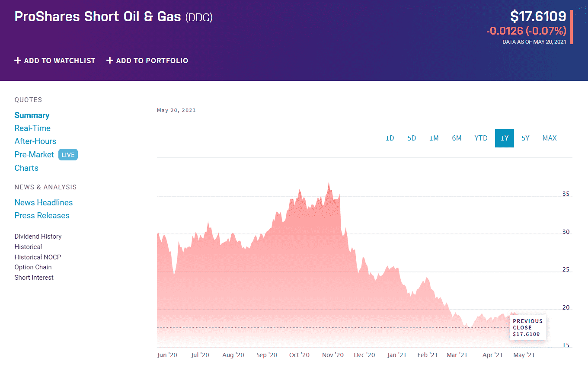588x377 pixels.
Task: Switch chart to 1M range
Action: click(x=434, y=138)
